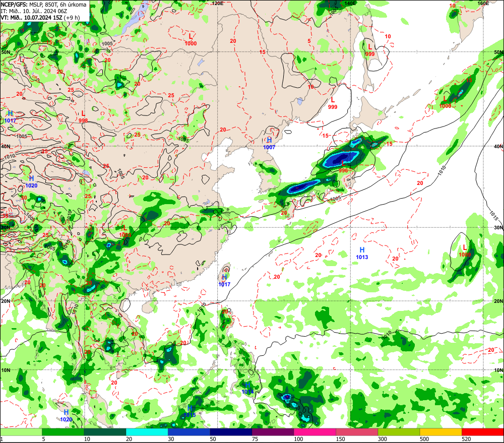This screenshot has width=504, height=443.
Task: Click the heaviest blue precipitation core over northern Japan
Action: pos(341,158)
